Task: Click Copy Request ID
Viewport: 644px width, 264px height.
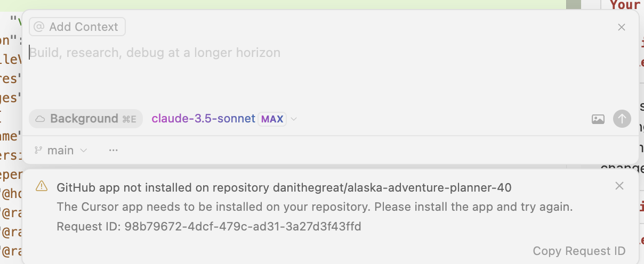Action: pos(579,251)
